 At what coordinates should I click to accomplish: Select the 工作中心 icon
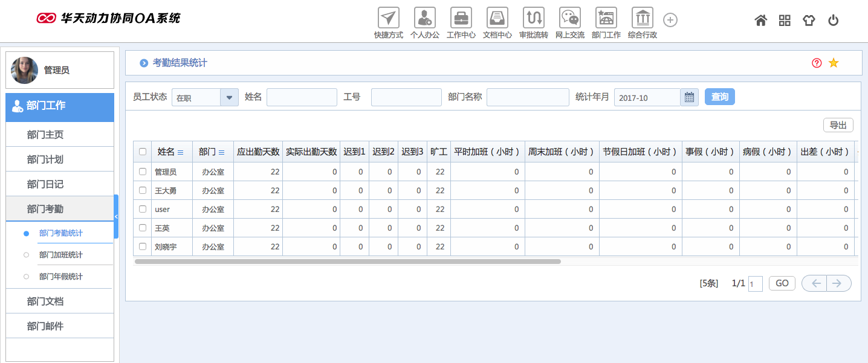point(461,18)
